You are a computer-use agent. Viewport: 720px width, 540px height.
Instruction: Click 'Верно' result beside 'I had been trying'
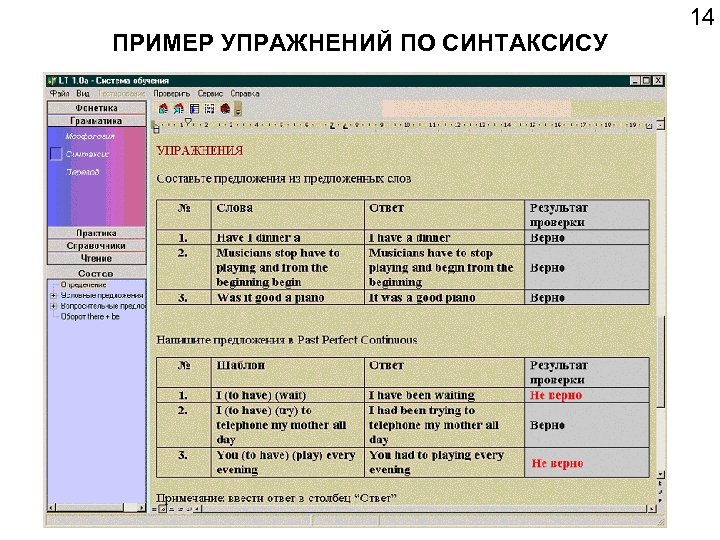[x=547, y=425]
